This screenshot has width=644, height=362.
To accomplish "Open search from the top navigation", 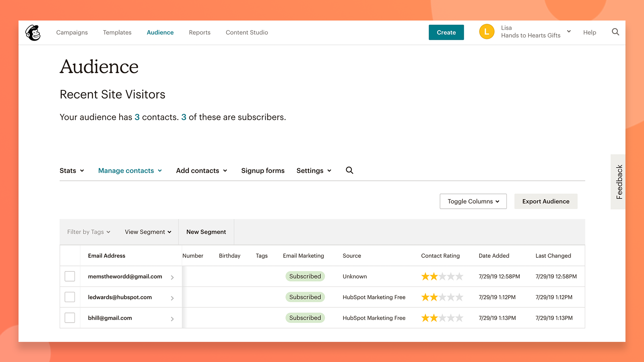I will pyautogui.click(x=615, y=32).
